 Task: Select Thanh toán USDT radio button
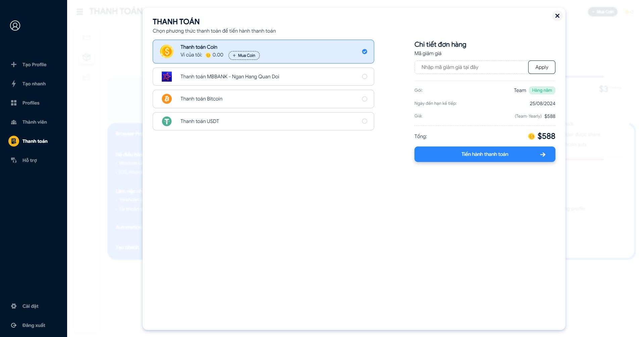[x=364, y=121]
